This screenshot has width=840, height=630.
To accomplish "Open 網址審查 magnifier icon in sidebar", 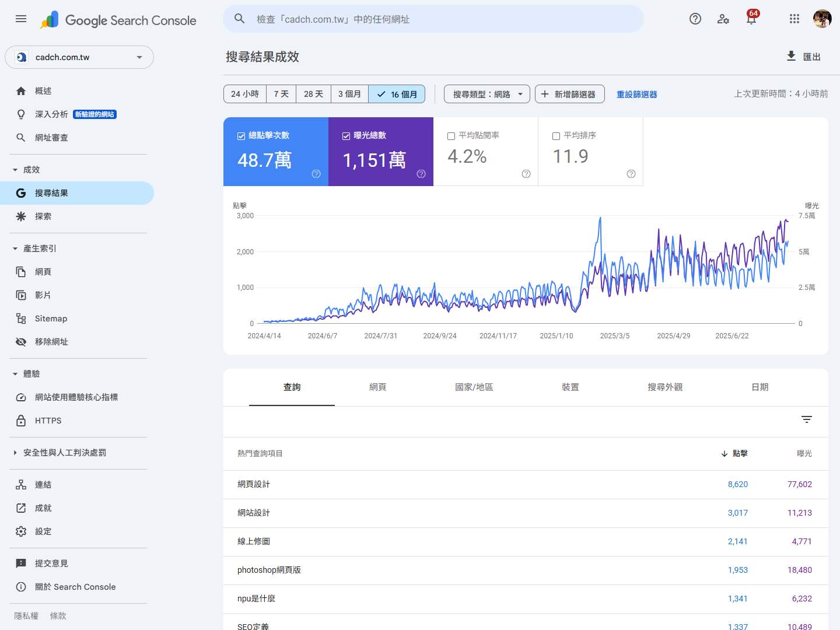I will point(21,138).
